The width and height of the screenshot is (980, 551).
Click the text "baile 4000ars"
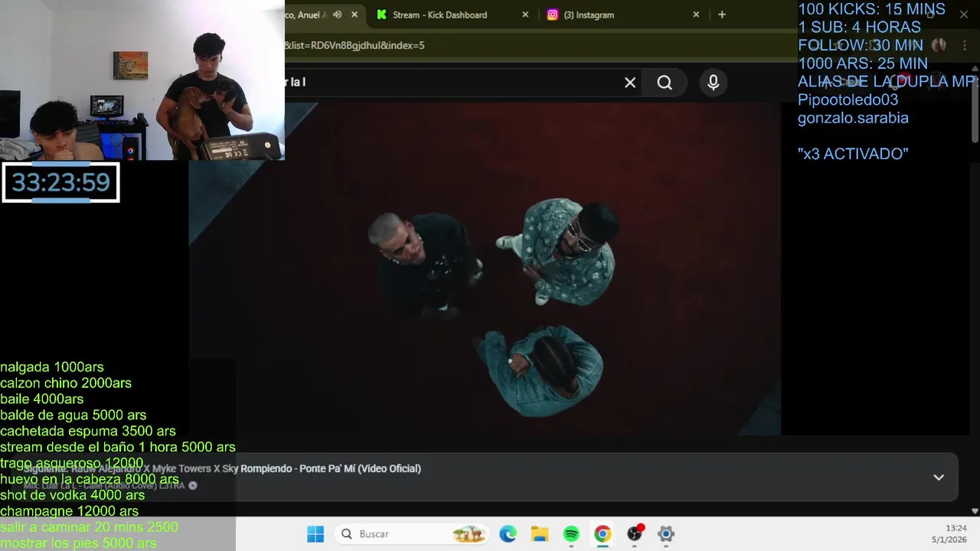coord(42,399)
